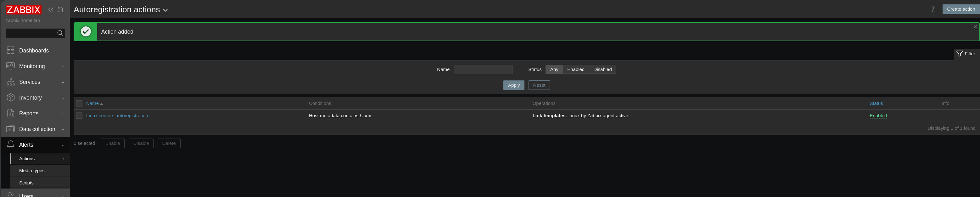The width and height of the screenshot is (980, 197).
Task: Open the Scripts menu item
Action: click(x=40, y=183)
